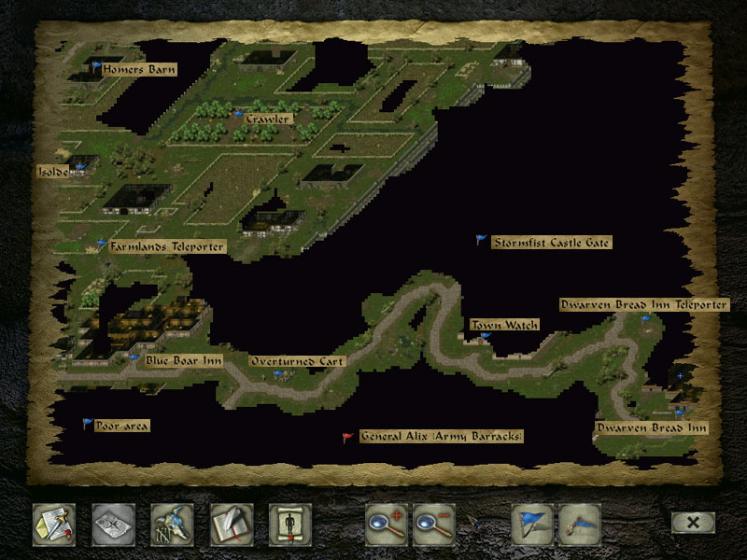
Task: Close the map with the X button
Action: point(693,523)
